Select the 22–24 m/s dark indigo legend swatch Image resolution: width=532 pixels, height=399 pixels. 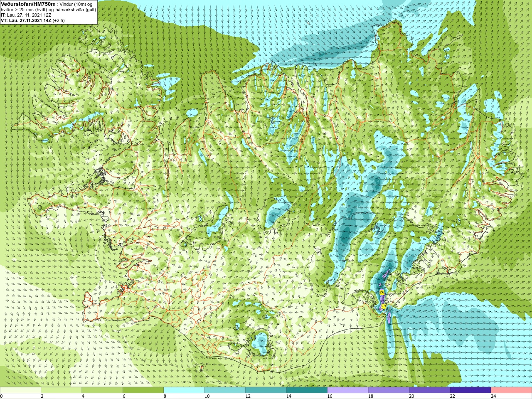(470, 390)
